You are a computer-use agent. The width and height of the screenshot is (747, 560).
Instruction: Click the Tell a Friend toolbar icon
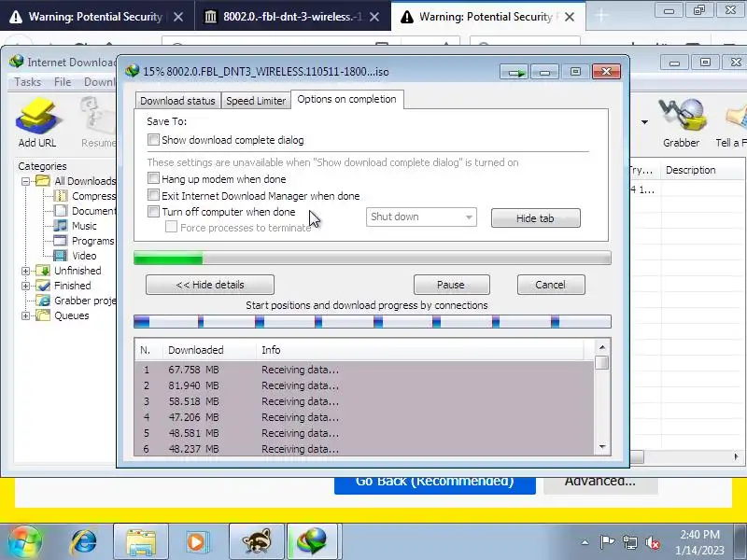coord(732,122)
